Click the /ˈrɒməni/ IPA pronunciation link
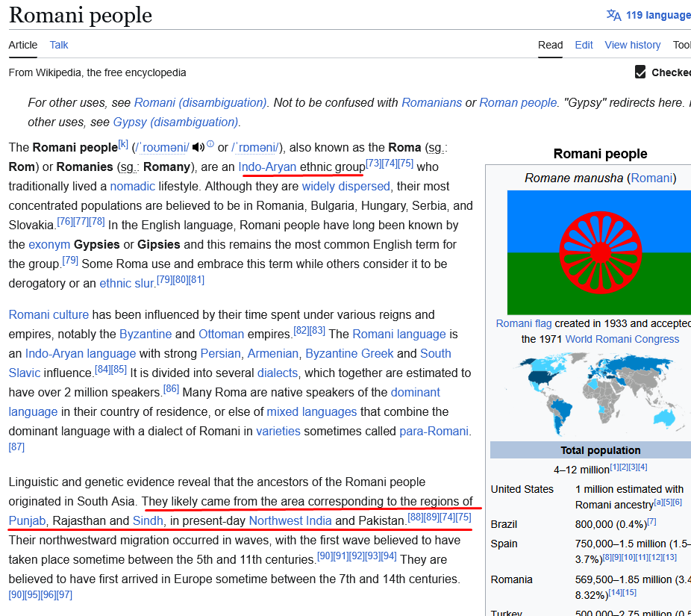The width and height of the screenshot is (691, 616). (255, 147)
